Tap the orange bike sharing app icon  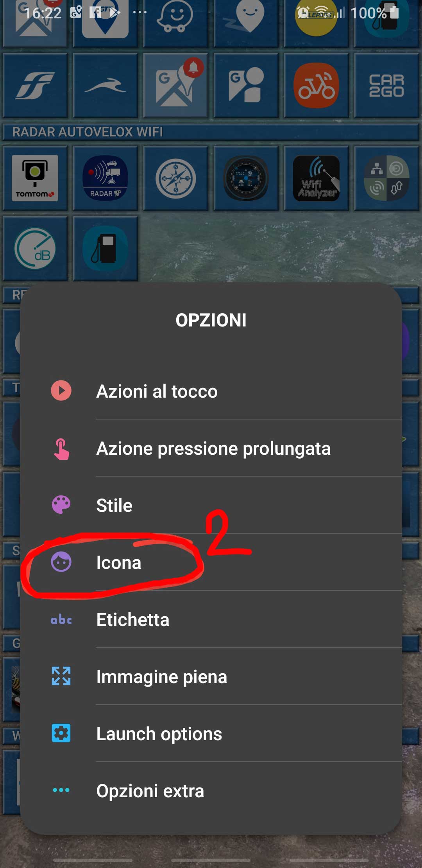click(x=316, y=86)
